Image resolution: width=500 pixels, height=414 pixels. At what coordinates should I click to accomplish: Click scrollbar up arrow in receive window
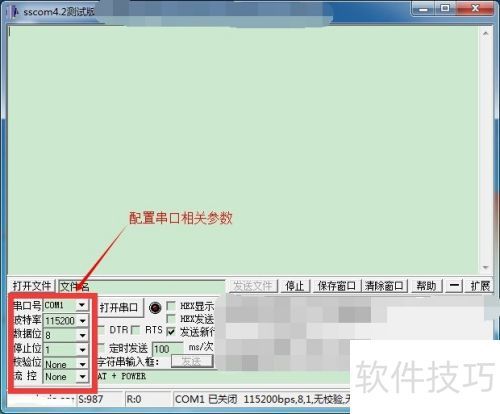[485, 33]
